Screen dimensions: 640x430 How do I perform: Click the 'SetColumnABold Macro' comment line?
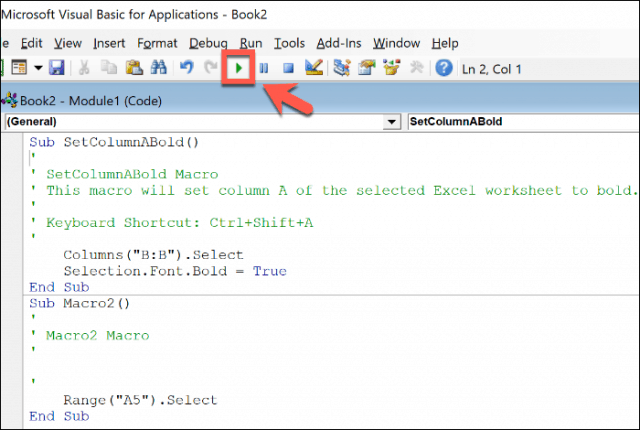point(124,174)
